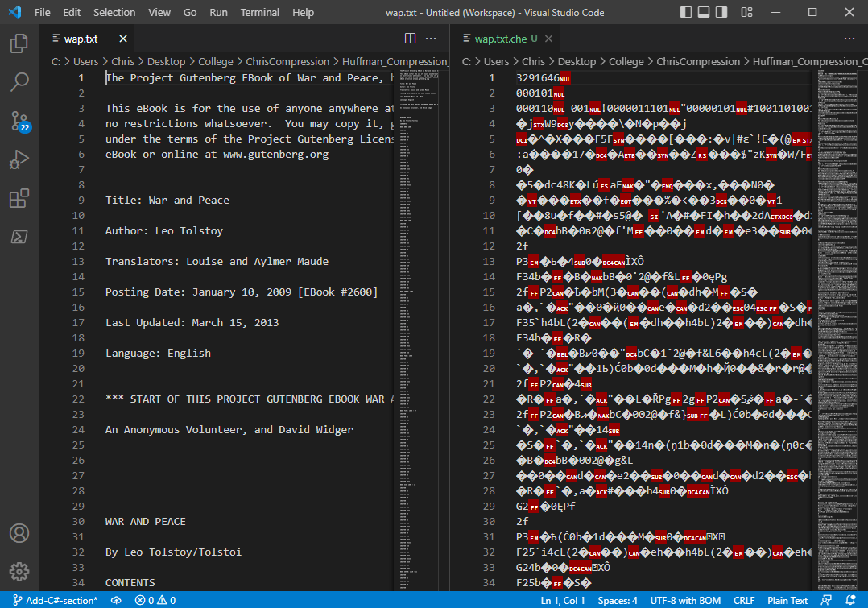Click the Ln 1, Col 1 cursor position
This screenshot has width=868, height=608.
point(562,600)
